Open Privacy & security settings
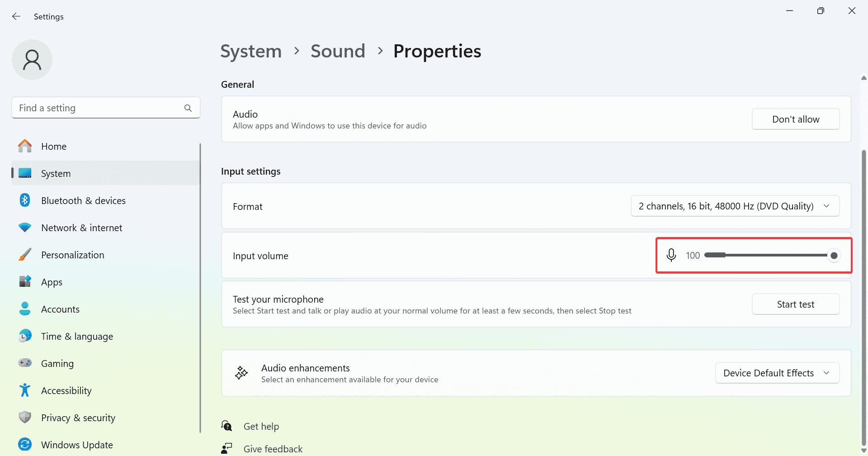The height and width of the screenshot is (456, 868). point(105,418)
